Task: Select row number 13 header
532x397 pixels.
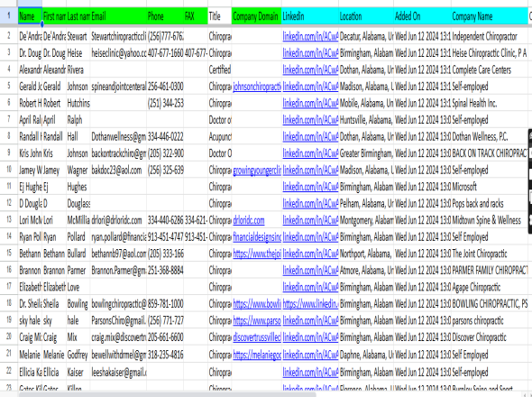Action: click(9, 220)
